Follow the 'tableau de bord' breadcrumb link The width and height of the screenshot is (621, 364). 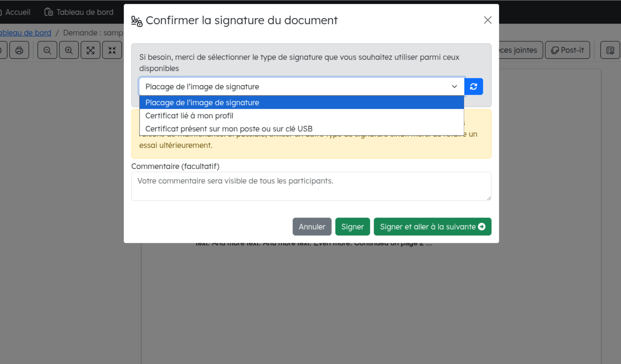tap(26, 33)
